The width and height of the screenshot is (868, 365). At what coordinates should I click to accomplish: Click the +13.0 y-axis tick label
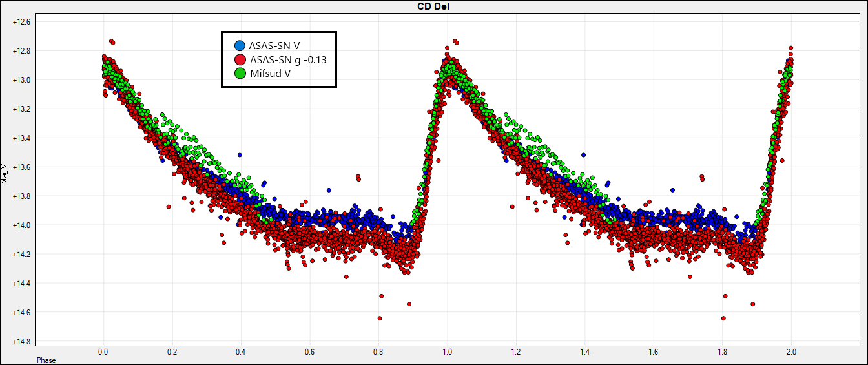click(x=21, y=80)
